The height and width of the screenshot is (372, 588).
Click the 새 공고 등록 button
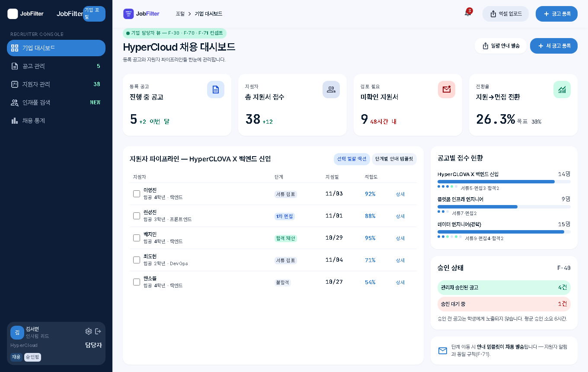(x=554, y=46)
